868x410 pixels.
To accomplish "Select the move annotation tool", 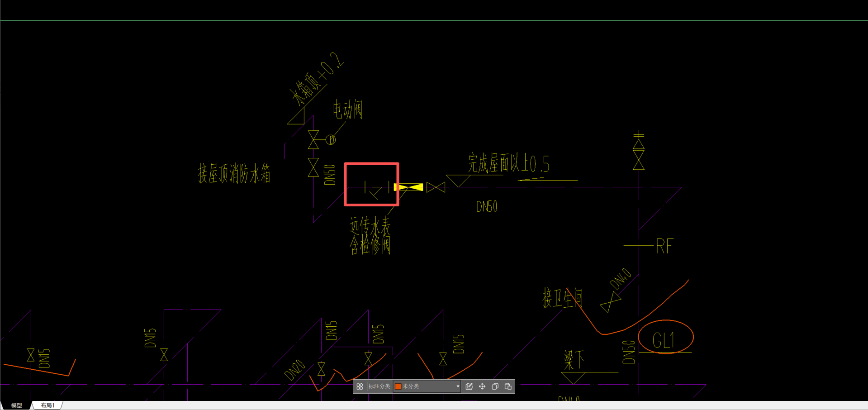I will [482, 386].
